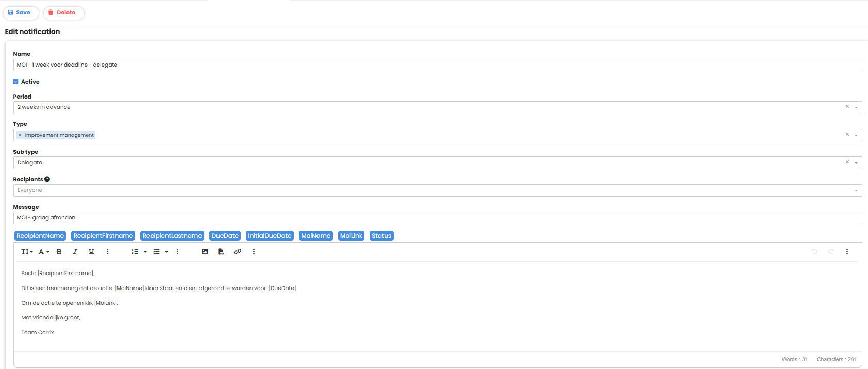Image resolution: width=868 pixels, height=369 pixels.
Task: Open the font color menu
Action: click(44, 252)
